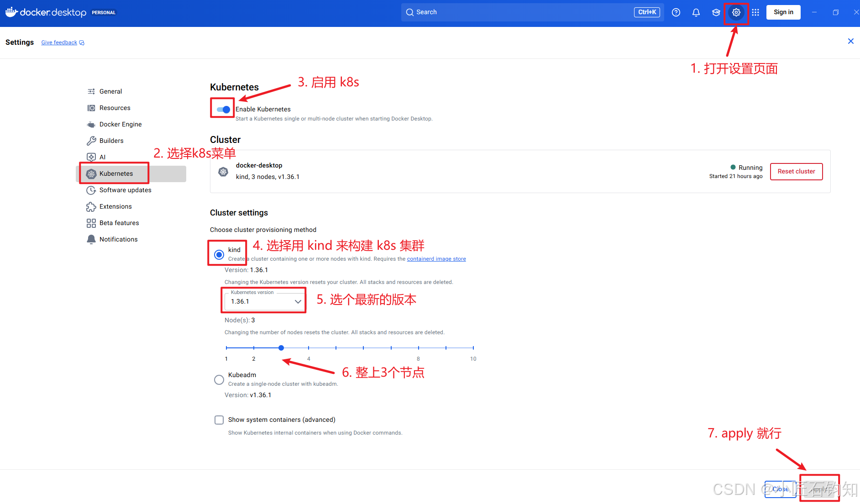
Task: Click the Running status text
Action: (x=750, y=168)
